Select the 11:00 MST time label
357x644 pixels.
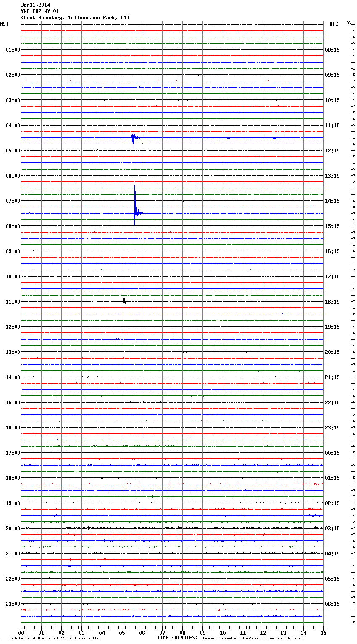coord(13,302)
